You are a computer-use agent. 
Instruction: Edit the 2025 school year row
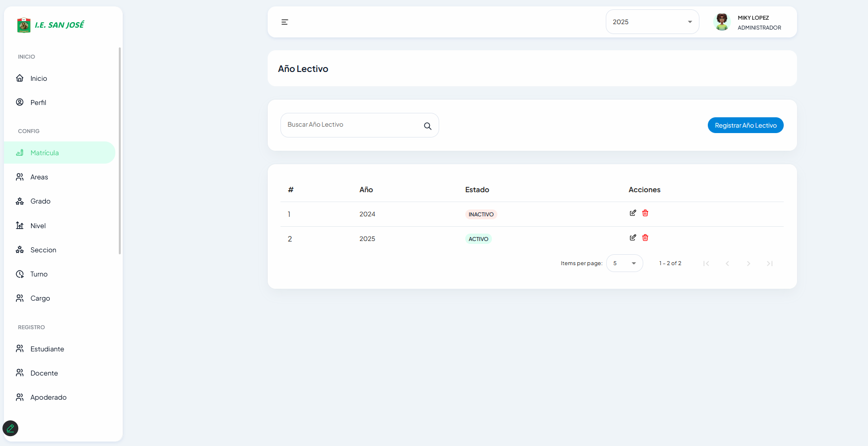[633, 238]
